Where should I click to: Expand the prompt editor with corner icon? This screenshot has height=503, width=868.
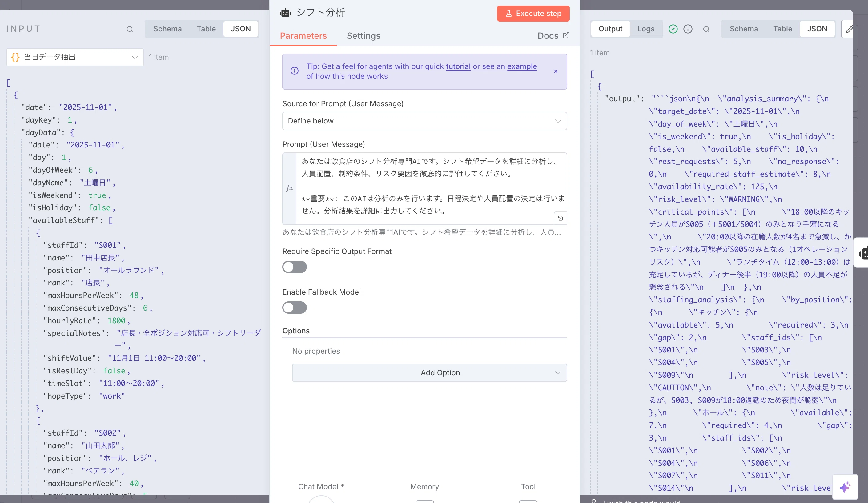click(x=561, y=218)
